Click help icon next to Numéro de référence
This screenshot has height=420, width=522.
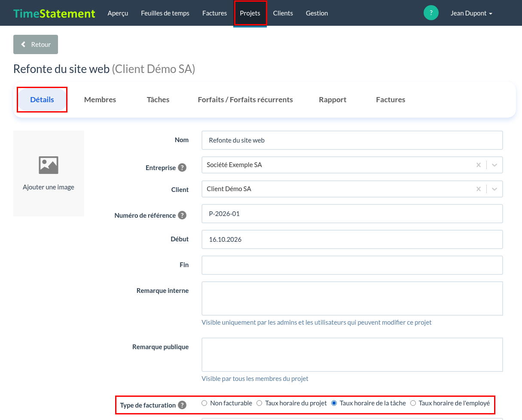point(182,215)
